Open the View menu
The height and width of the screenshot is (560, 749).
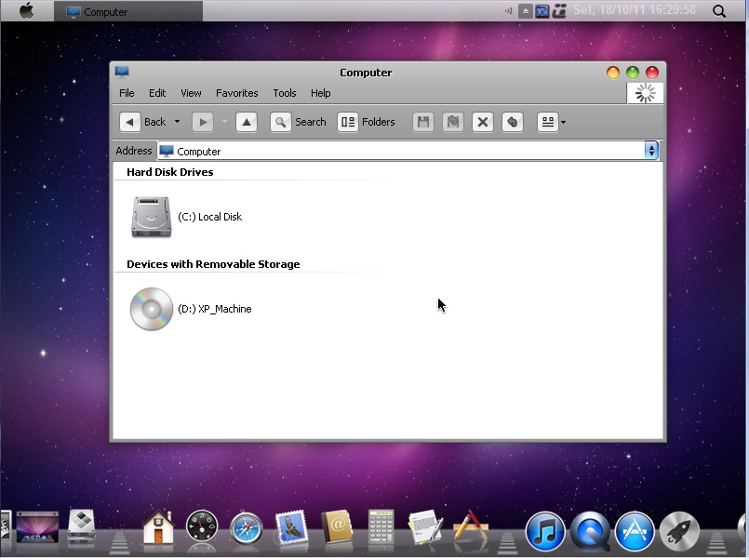(191, 93)
